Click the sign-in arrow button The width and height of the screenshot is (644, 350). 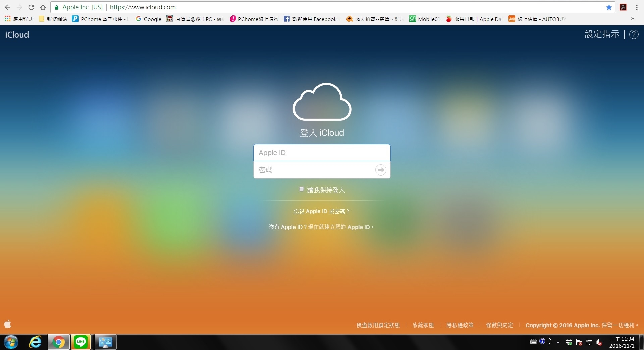tap(381, 170)
